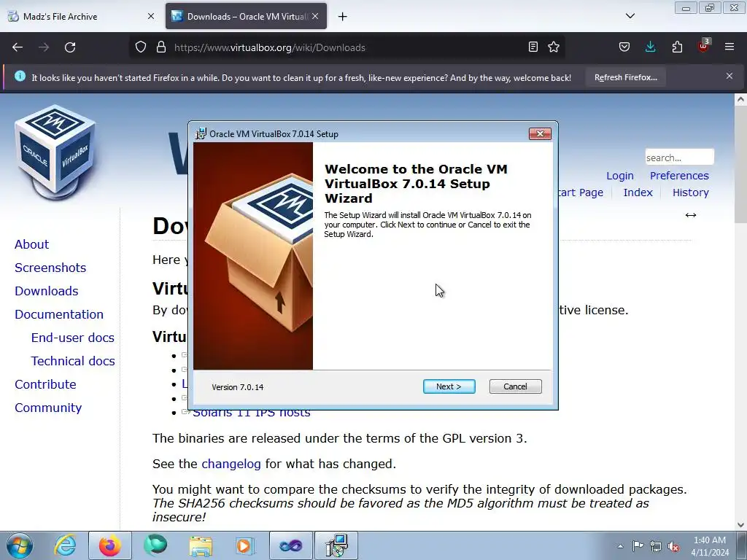Open tracking protection shield icon
The width and height of the screenshot is (747, 560).
tap(141, 47)
